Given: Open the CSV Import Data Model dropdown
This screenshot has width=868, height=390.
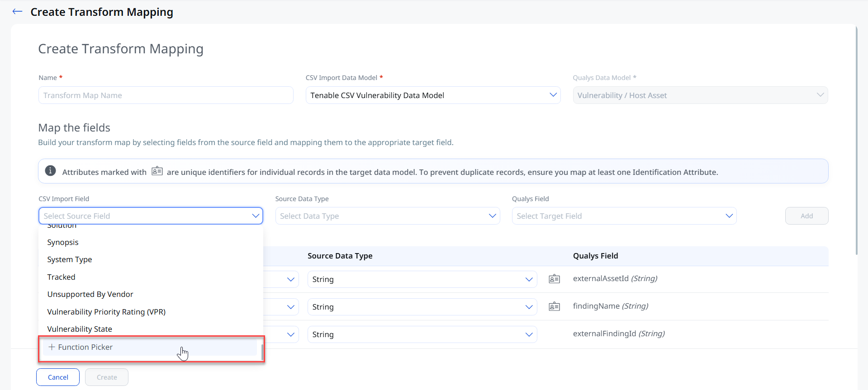Looking at the screenshot, I should click(x=433, y=95).
